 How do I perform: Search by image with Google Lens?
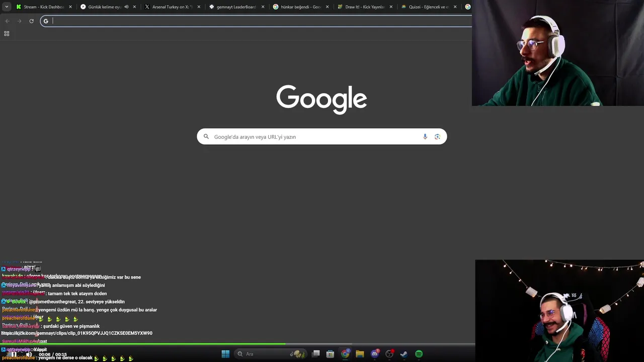tap(437, 136)
